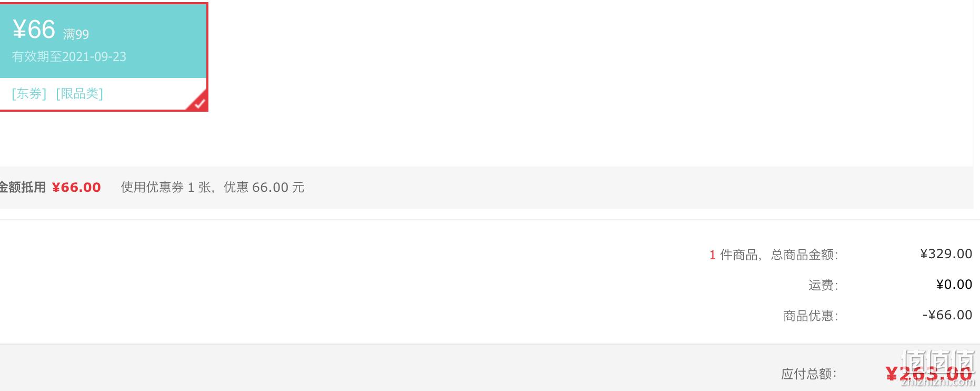Click the 应付总额 label

coord(808,374)
